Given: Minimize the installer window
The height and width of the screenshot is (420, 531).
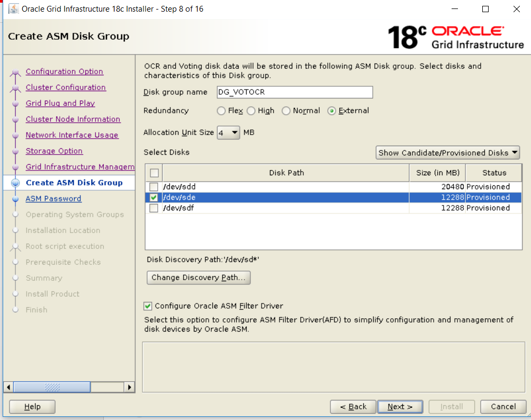Looking at the screenshot, I should click(455, 9).
